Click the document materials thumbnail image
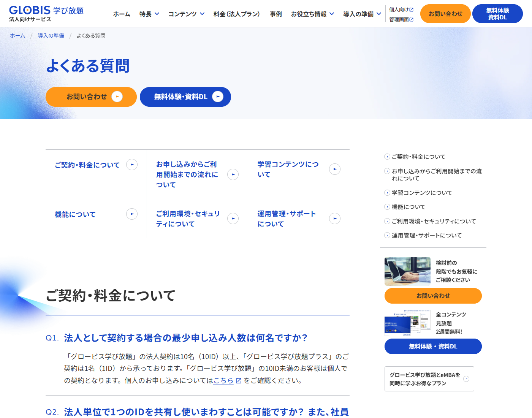Viewport: 532px width, 418px height. coord(407,323)
